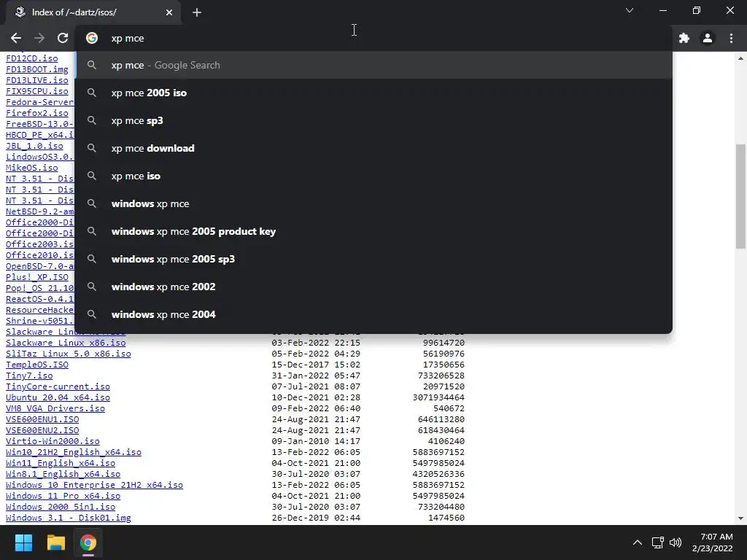Open JBL_1.0.iso link
Viewport: 747px width, 560px height.
34,146
